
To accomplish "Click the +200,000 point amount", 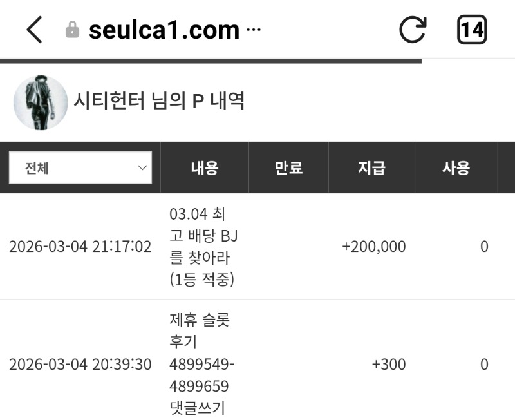I will (374, 247).
